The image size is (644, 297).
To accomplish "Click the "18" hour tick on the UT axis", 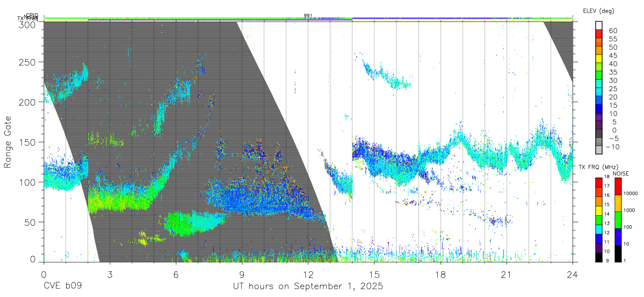I will [441, 274].
